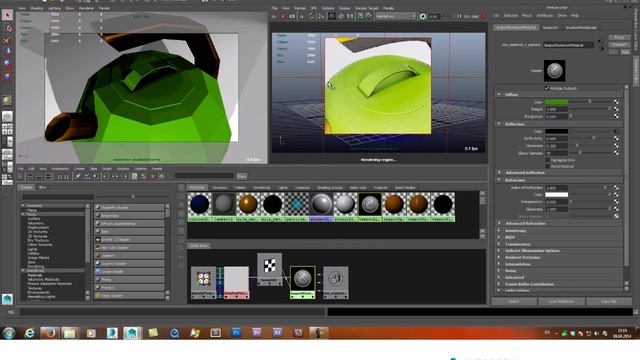Switch to the Lights tab in Hypershade
Viewport: 640px width, 360px height.
pyautogui.click(x=282, y=188)
